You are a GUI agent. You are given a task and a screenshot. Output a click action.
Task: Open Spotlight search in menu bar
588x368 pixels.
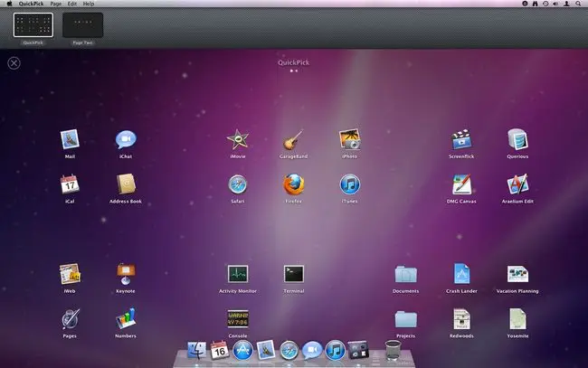pyautogui.click(x=578, y=4)
